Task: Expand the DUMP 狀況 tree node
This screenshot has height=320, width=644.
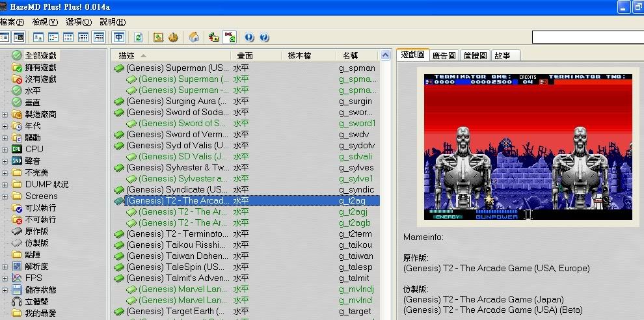Action: click(x=5, y=185)
